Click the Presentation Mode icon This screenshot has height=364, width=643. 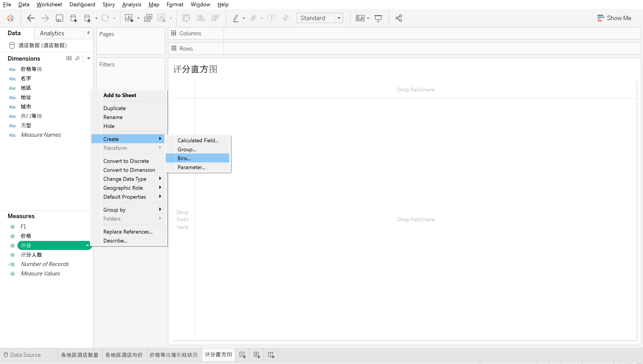(378, 18)
